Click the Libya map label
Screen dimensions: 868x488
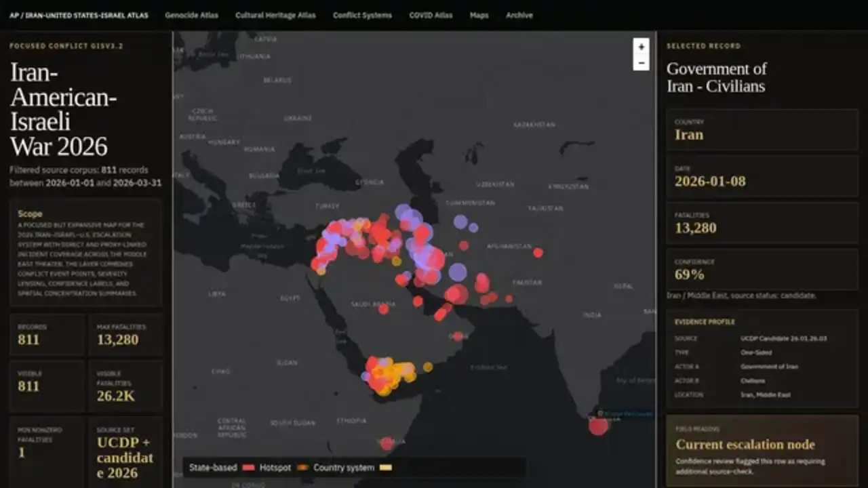[217, 294]
